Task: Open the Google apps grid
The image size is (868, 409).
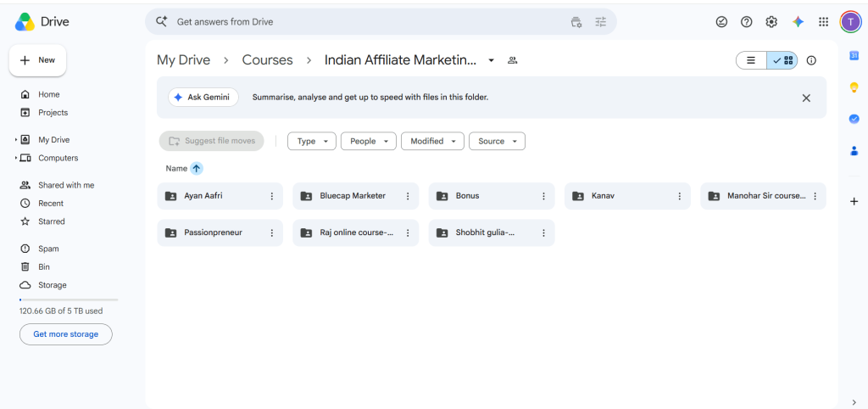Action: coord(823,22)
